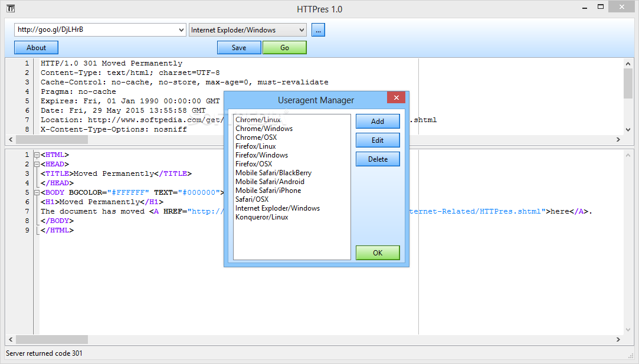Click headers pane horizontal scroll left arrow
The width and height of the screenshot is (639, 364).
(x=11, y=139)
